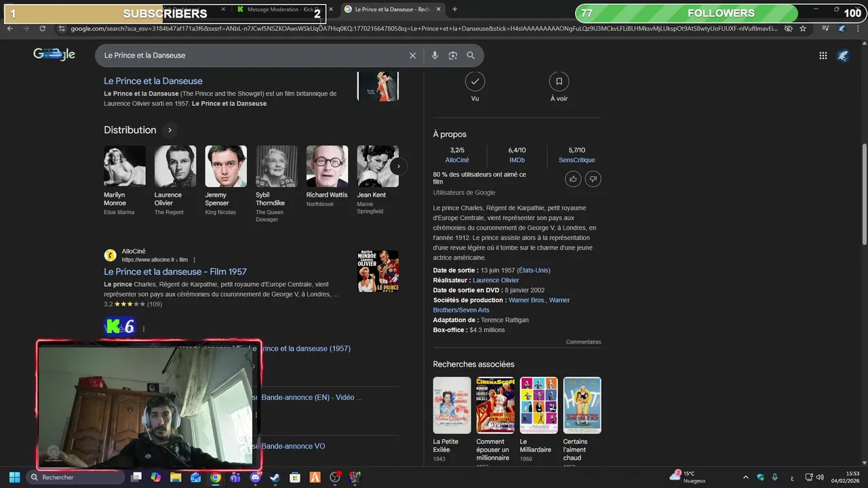Open OBS Studio from the taskbar

[335, 477]
